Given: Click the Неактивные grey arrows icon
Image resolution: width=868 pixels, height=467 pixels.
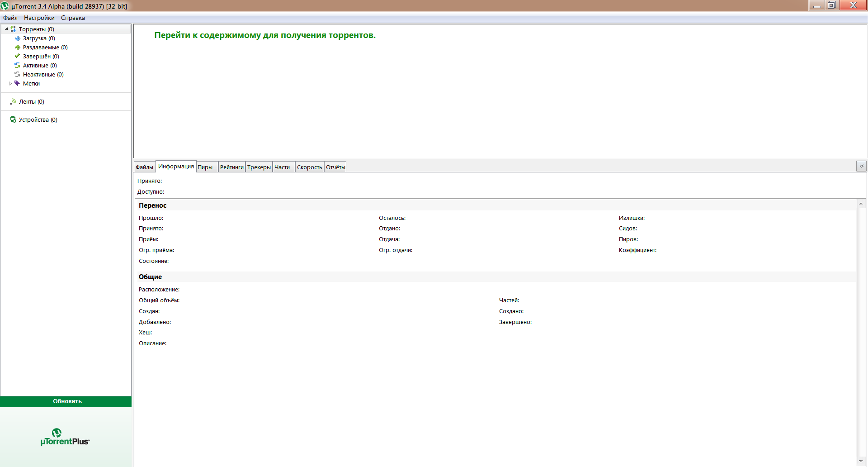Looking at the screenshot, I should point(17,75).
